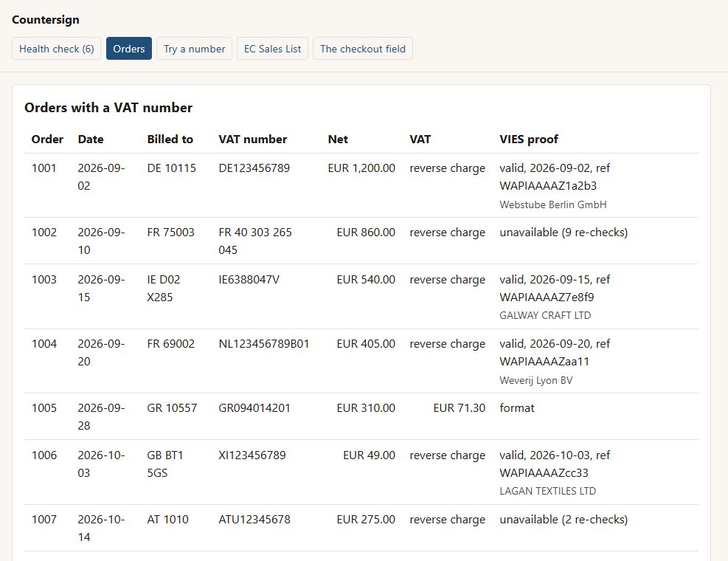Select order number 1006
Viewport: 728px width, 561px height.
tap(44, 455)
